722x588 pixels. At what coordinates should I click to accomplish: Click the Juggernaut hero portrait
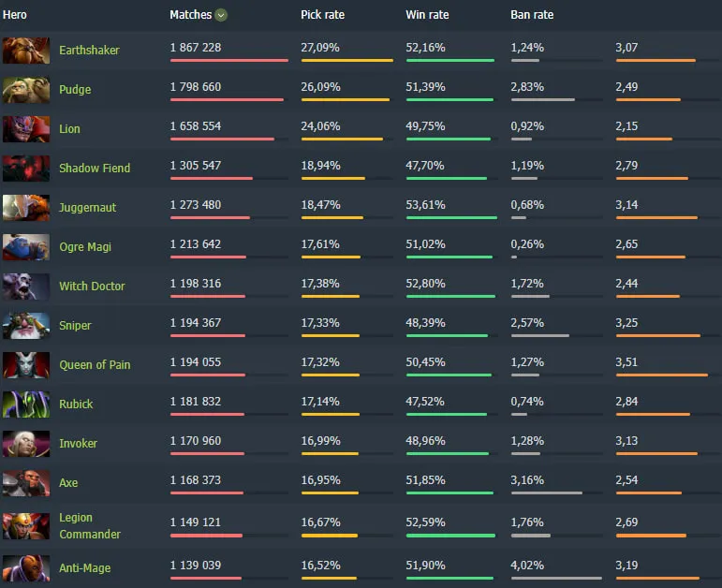(26, 208)
